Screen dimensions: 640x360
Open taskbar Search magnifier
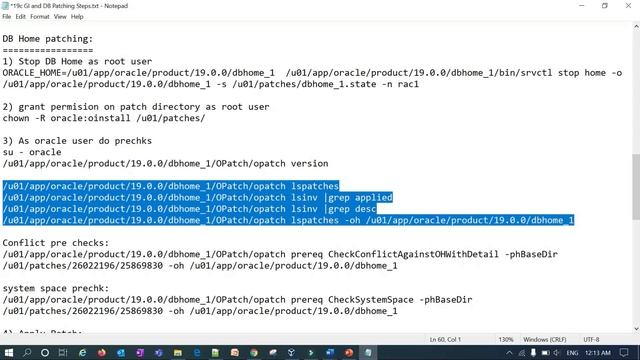(27, 353)
